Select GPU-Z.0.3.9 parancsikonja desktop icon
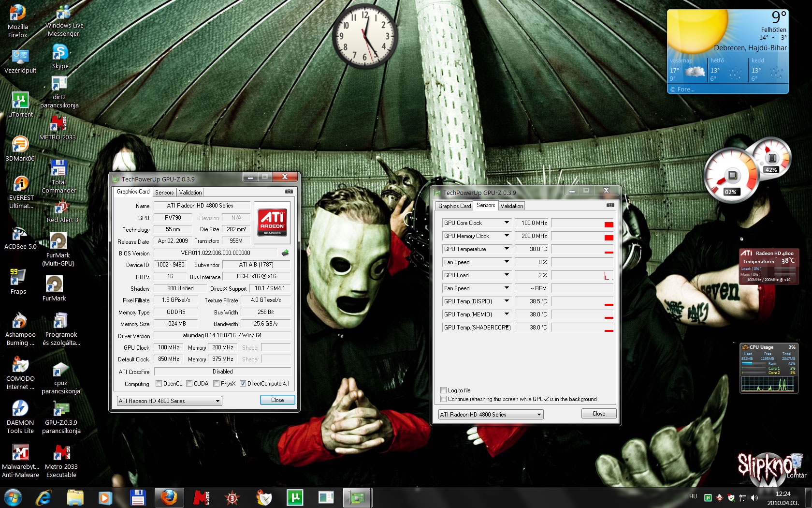 coord(61,417)
